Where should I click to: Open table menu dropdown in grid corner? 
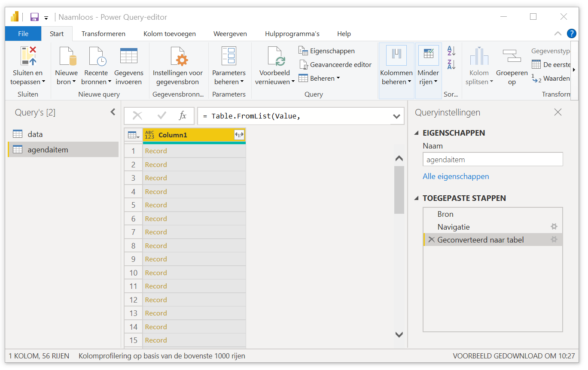coord(133,135)
